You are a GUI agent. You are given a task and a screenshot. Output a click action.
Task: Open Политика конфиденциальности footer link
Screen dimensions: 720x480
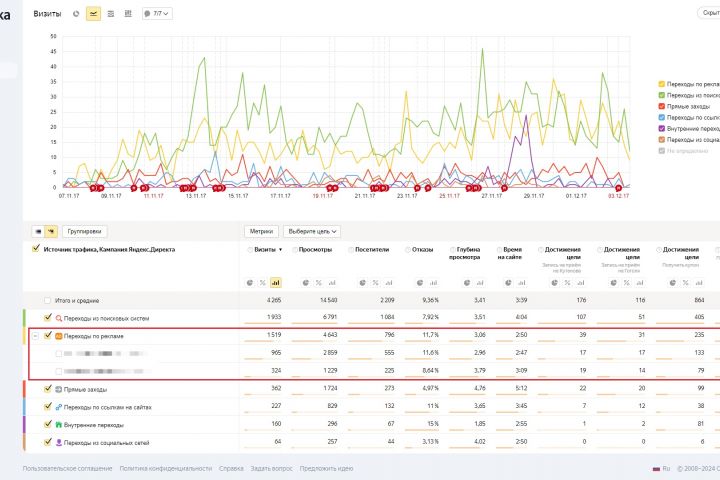(166, 469)
